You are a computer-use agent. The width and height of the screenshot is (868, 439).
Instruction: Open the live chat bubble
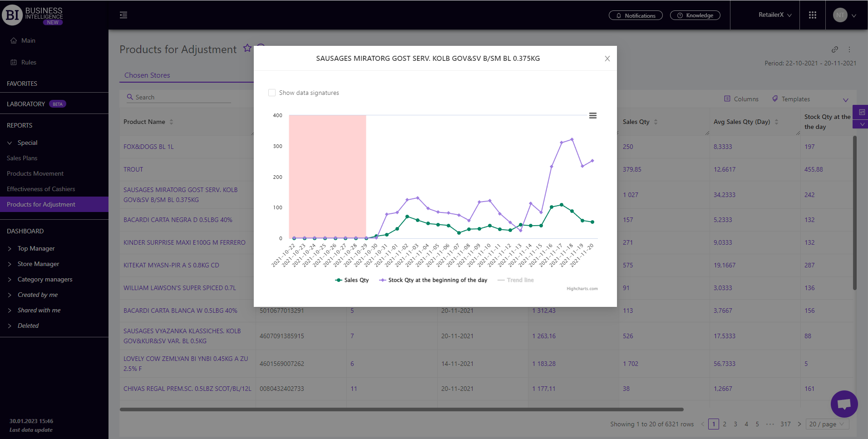844,404
